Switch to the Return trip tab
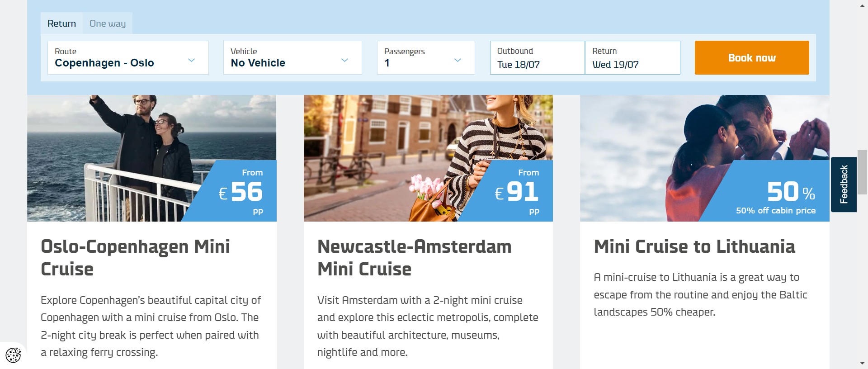 (61, 24)
